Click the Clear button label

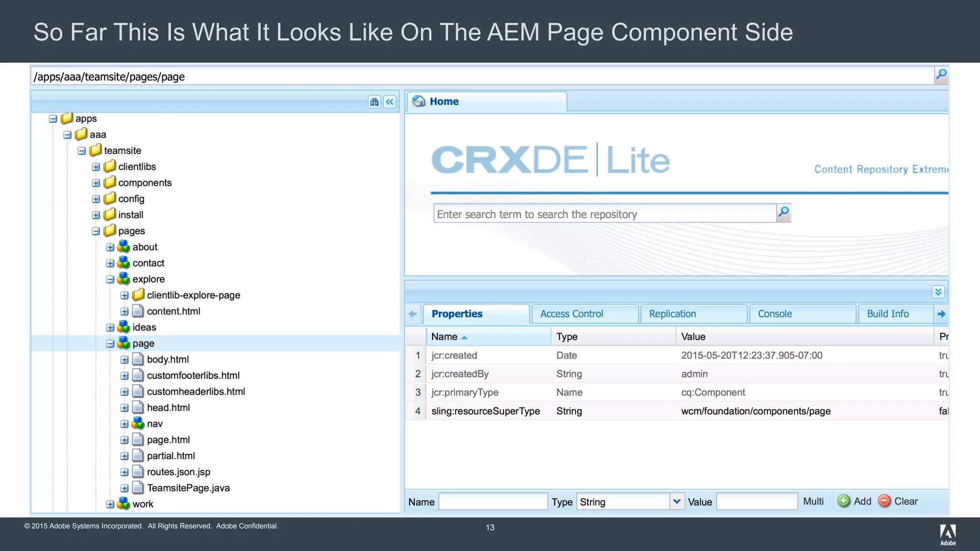coord(906,501)
